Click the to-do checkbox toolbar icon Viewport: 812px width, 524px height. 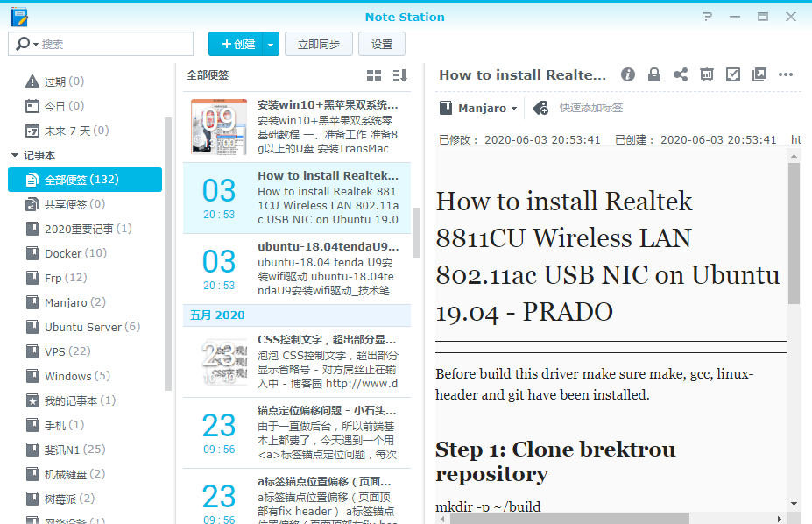tap(733, 75)
